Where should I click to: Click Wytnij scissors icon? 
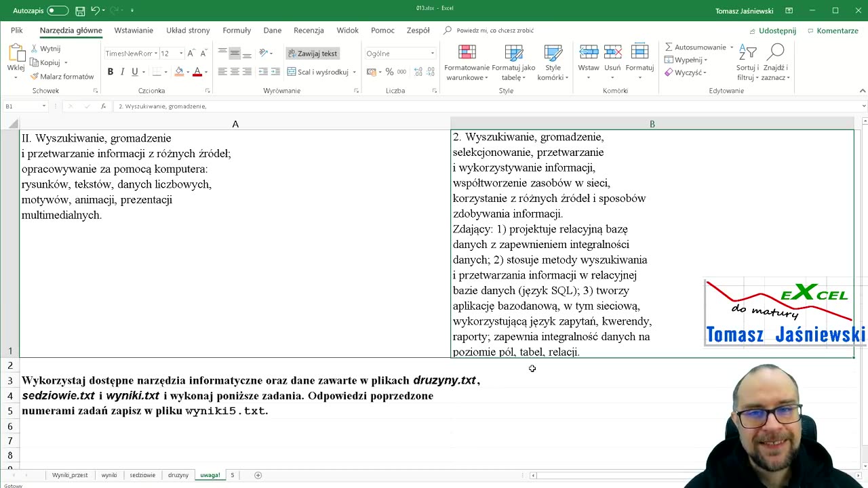tap(34, 49)
